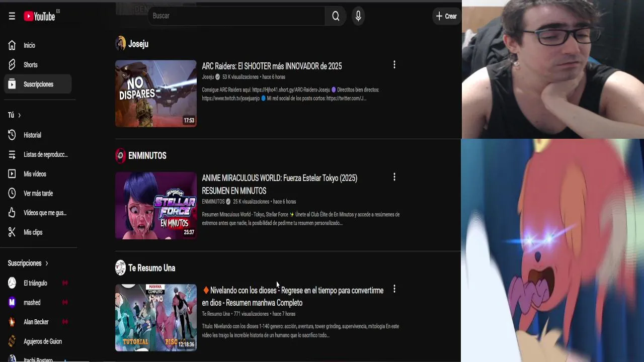
Task: Open Ver más tarde list
Action: [38, 193]
